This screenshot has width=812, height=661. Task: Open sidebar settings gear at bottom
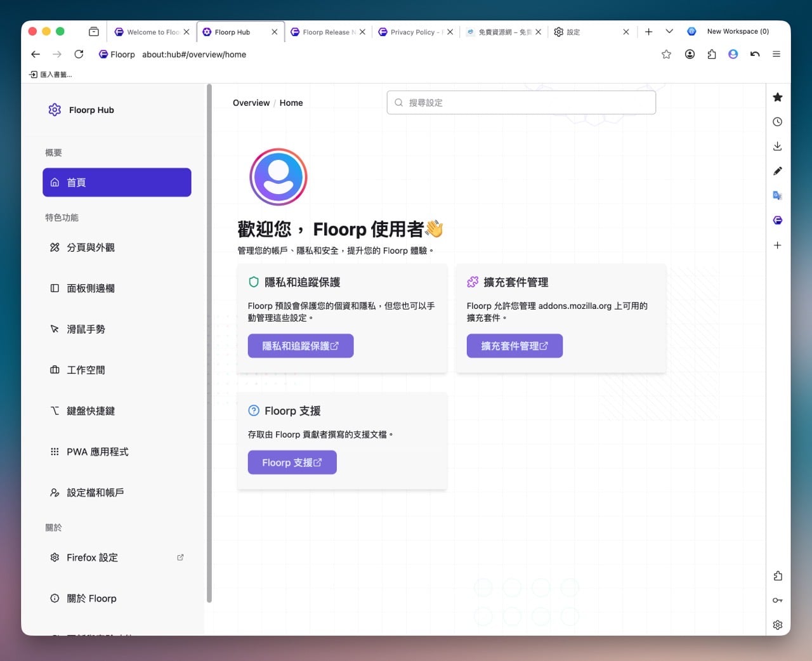777,625
